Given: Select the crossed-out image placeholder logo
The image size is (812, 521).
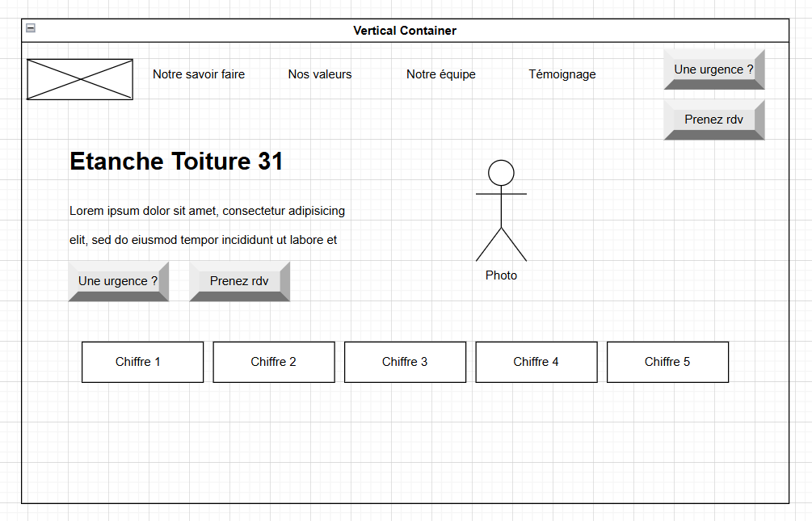Looking at the screenshot, I should pyautogui.click(x=80, y=79).
